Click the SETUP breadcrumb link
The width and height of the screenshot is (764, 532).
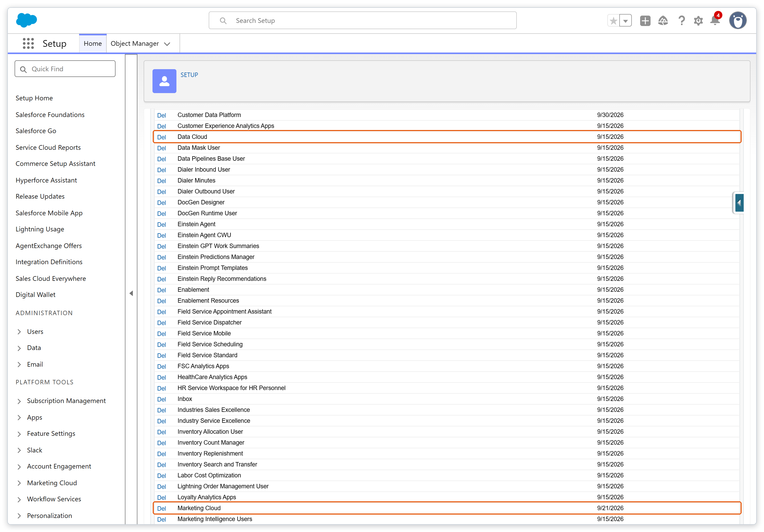click(x=189, y=75)
